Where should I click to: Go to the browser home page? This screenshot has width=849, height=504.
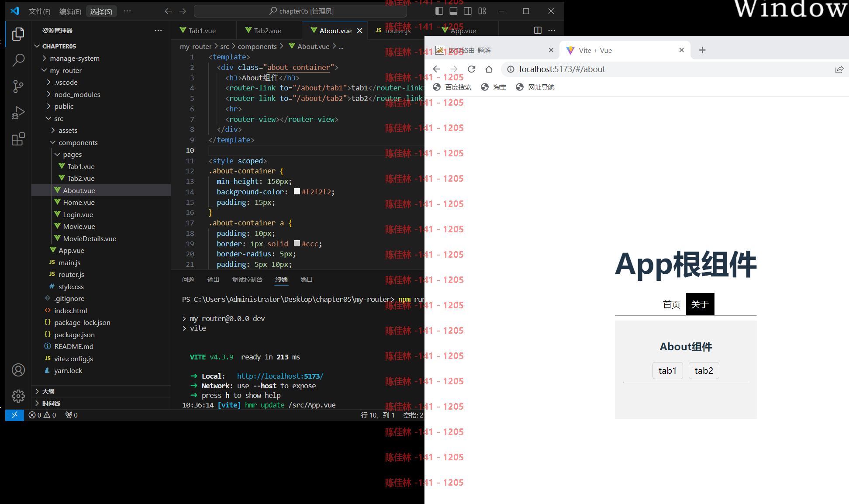[x=489, y=69]
